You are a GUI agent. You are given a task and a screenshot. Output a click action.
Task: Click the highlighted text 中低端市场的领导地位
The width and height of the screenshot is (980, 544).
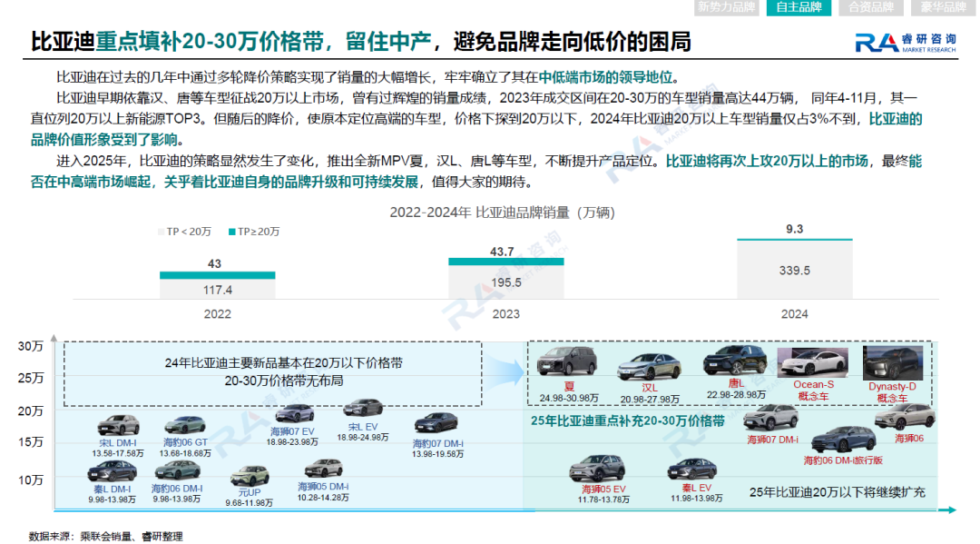click(x=605, y=77)
